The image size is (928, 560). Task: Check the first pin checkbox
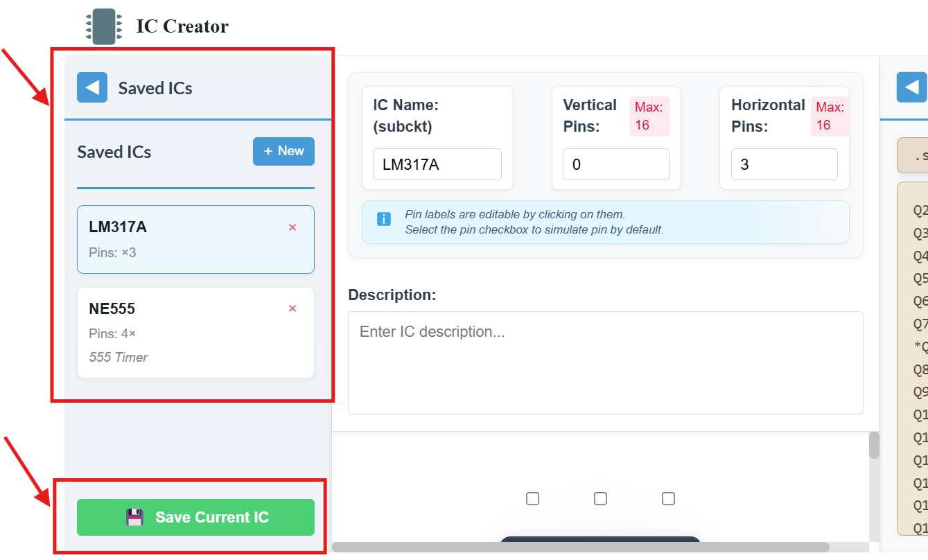point(532,498)
